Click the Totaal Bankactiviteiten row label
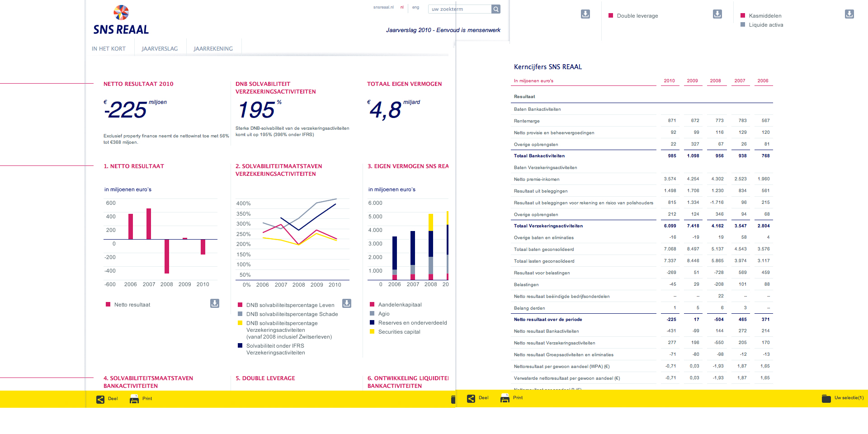 tap(539, 156)
